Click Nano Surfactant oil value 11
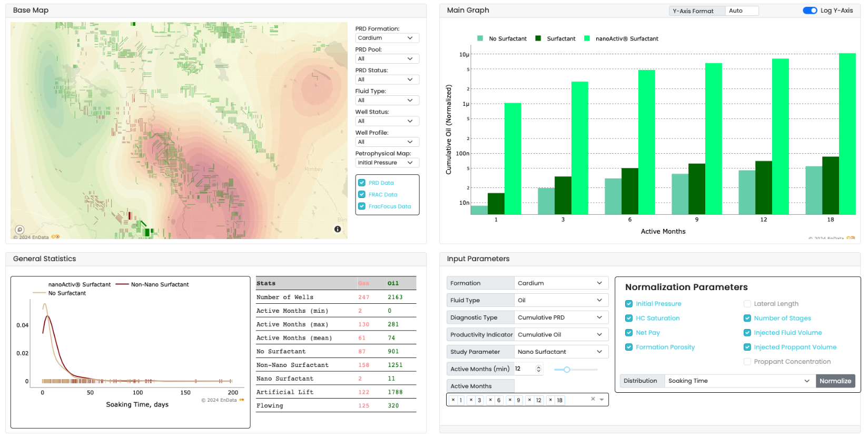The width and height of the screenshot is (868, 437). (391, 379)
